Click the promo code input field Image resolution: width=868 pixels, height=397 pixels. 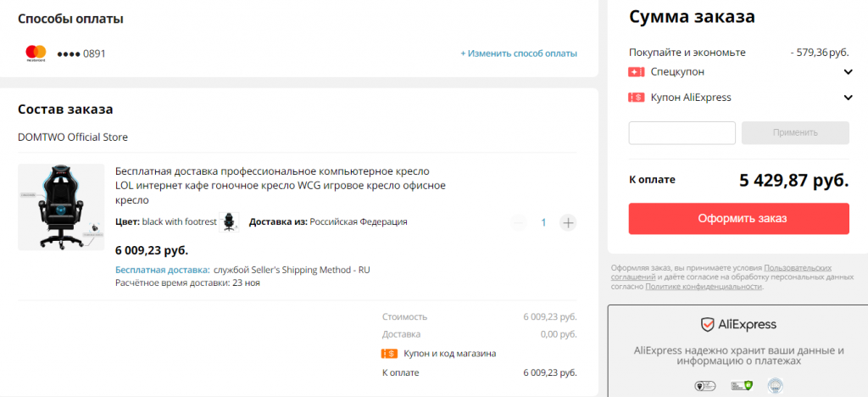pyautogui.click(x=682, y=133)
